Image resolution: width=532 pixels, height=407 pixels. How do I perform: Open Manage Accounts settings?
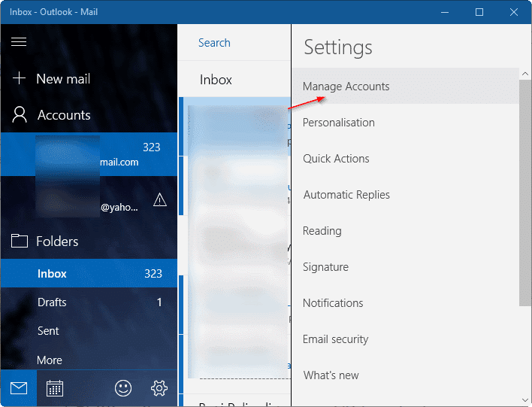click(x=406, y=86)
